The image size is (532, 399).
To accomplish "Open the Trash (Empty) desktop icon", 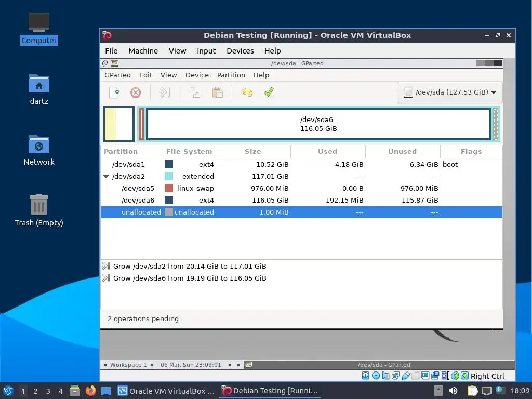I will click(39, 210).
